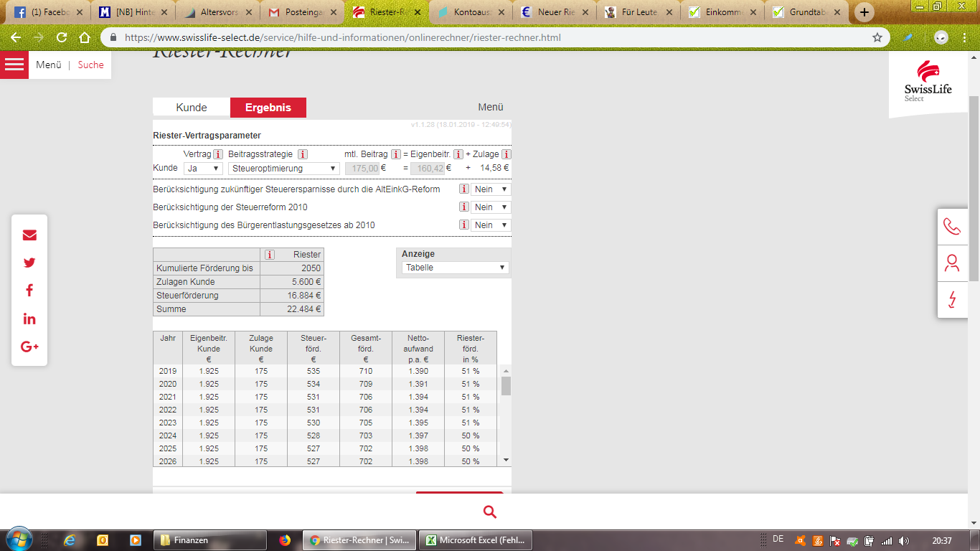This screenshot has width=980, height=551.
Task: Share the page via Twitter icon
Action: point(29,263)
